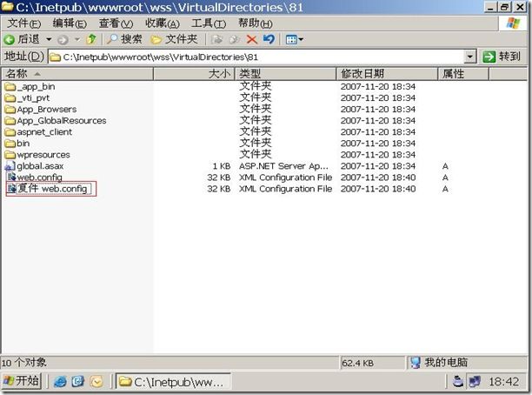Open the Search (搜索) toolbar button

pyautogui.click(x=124, y=39)
